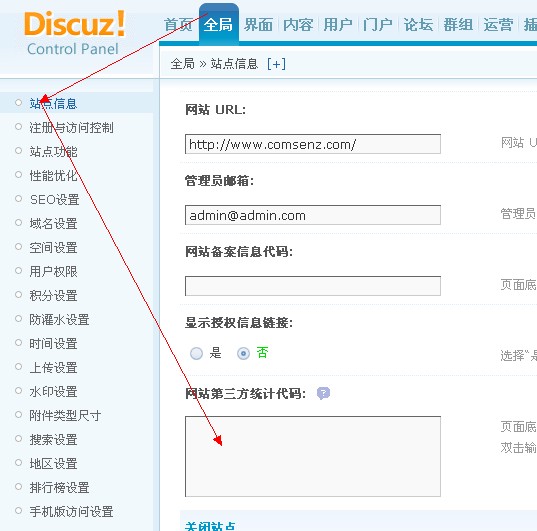Image resolution: width=537 pixels, height=531 pixels.
Task: Go to the 论坛 tab
Action: pyautogui.click(x=418, y=25)
